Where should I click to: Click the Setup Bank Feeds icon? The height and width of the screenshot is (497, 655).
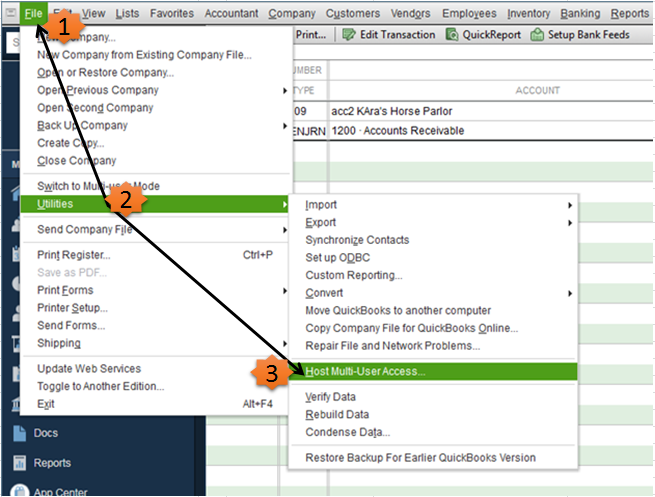point(537,34)
